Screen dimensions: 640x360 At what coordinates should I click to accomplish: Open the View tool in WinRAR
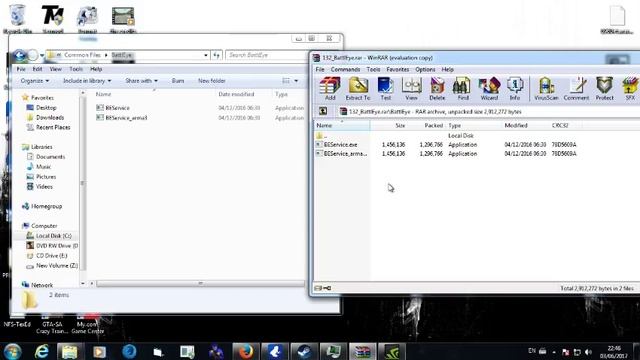[x=411, y=89]
